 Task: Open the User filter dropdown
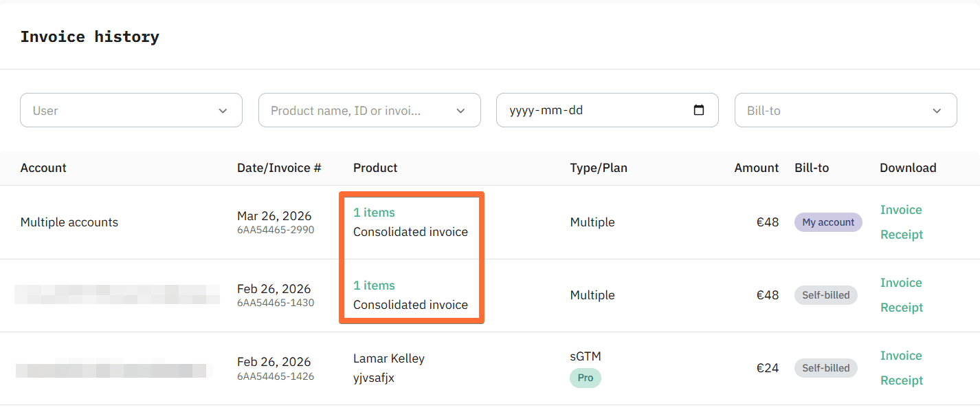pos(131,110)
